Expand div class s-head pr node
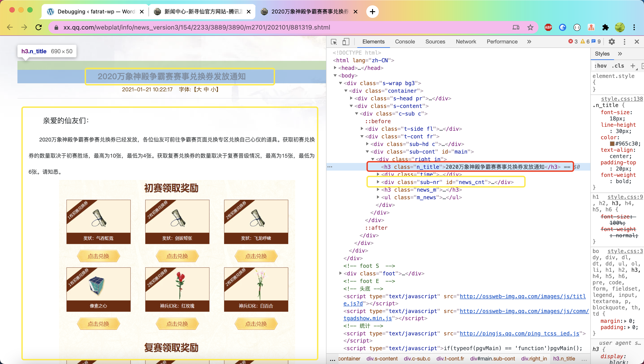Screen dimensions: 644x364 tap(351, 98)
